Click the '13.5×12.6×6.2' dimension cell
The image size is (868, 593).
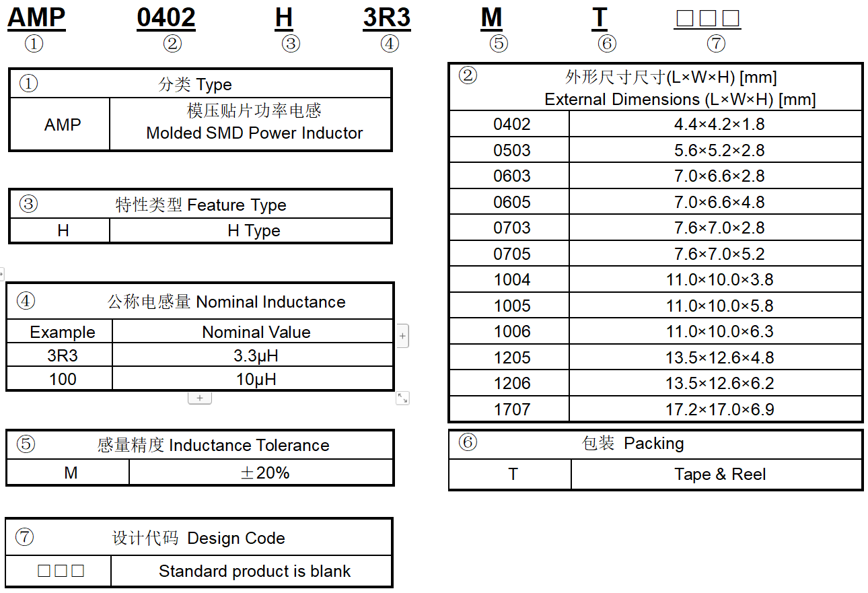coord(716,383)
